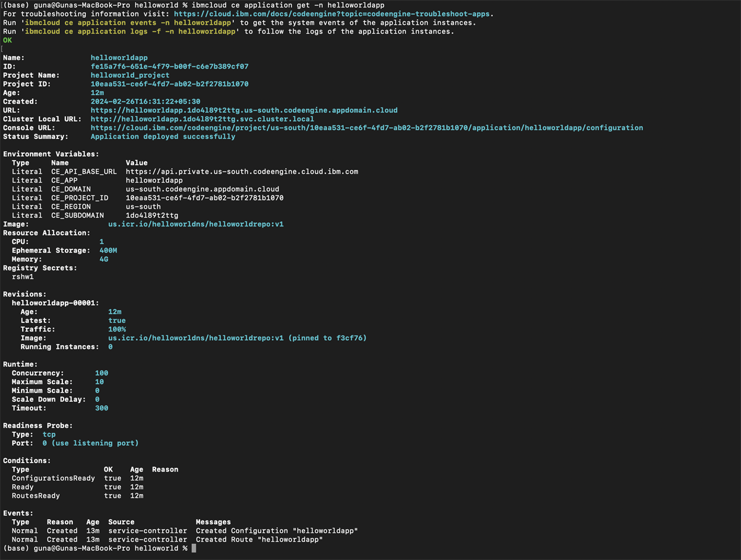Click the CE_SUBDOMAIN value 1do4l89t2ttg
Image resolution: width=741 pixels, height=560 pixels.
click(x=152, y=215)
